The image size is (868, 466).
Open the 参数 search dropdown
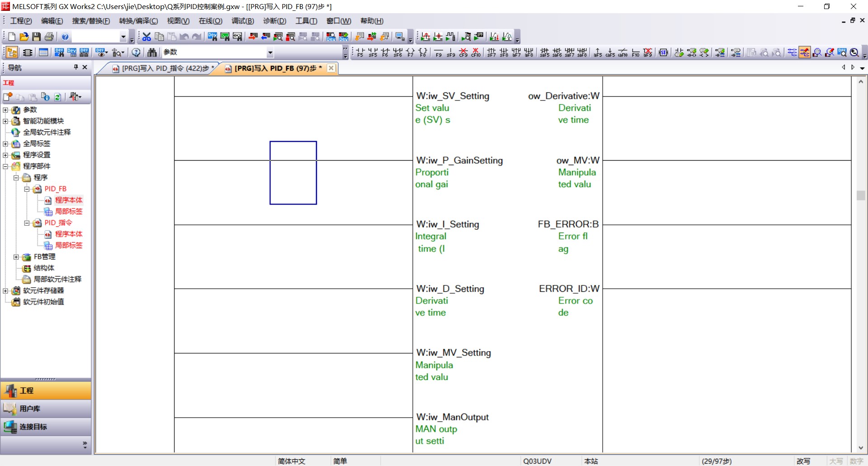tap(270, 52)
